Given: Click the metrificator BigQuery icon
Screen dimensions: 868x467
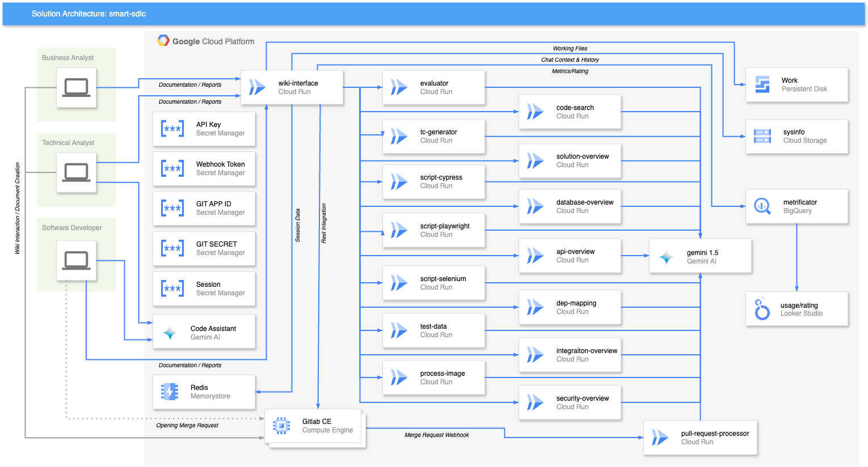Looking at the screenshot, I should [x=762, y=206].
